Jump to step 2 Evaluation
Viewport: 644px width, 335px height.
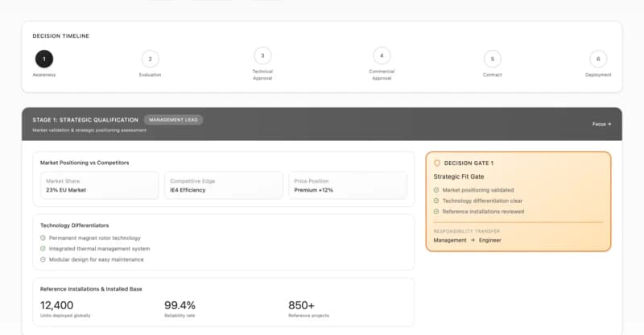(x=150, y=58)
